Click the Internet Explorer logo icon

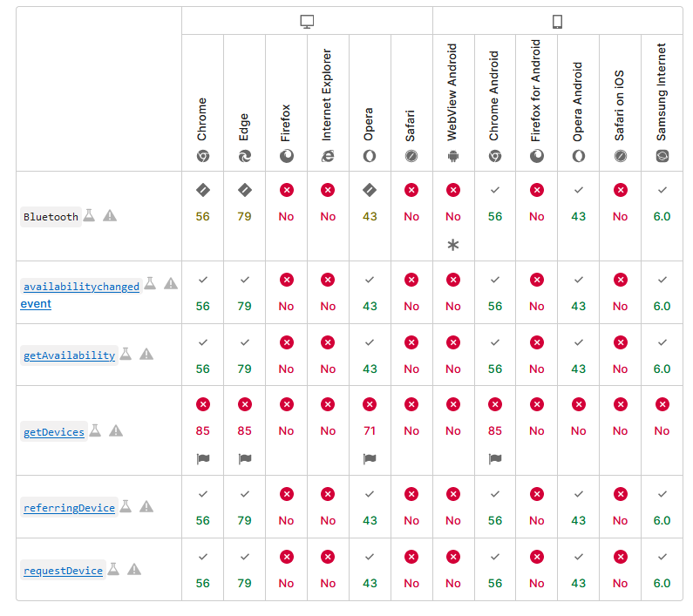(x=328, y=156)
